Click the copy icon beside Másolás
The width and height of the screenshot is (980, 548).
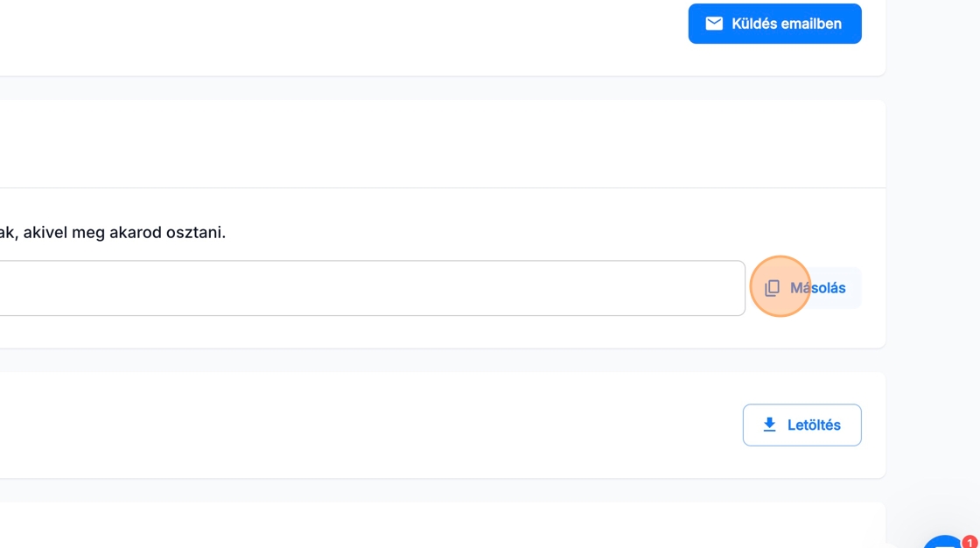(x=772, y=288)
